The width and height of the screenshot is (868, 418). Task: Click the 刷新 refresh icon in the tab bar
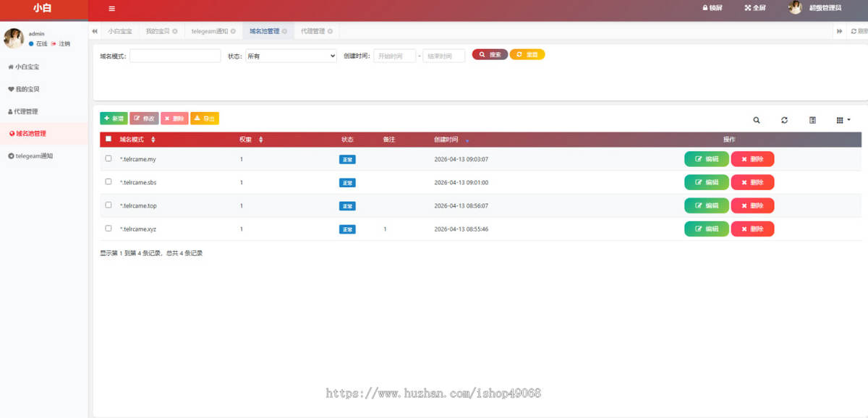pyautogui.click(x=859, y=31)
